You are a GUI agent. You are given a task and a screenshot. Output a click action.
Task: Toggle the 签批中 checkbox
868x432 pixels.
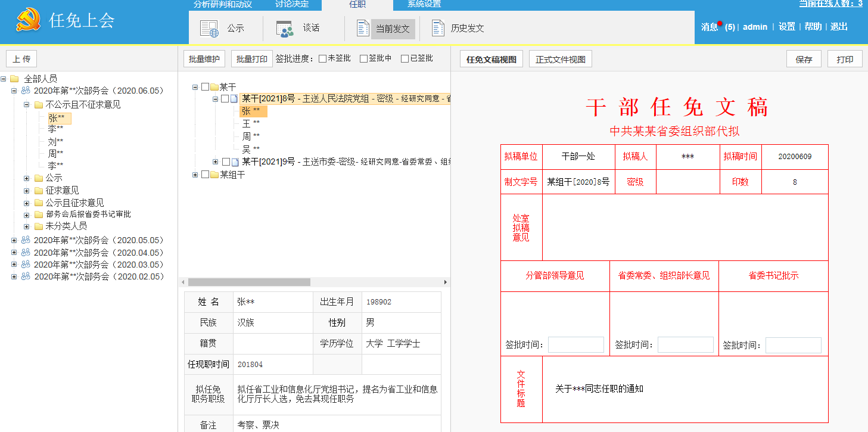(363, 59)
